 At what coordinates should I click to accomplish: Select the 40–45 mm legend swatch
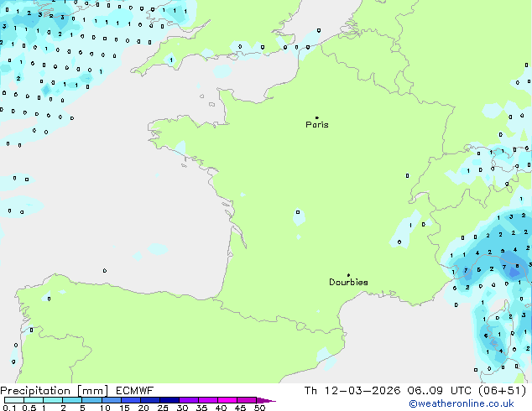coord(227,400)
